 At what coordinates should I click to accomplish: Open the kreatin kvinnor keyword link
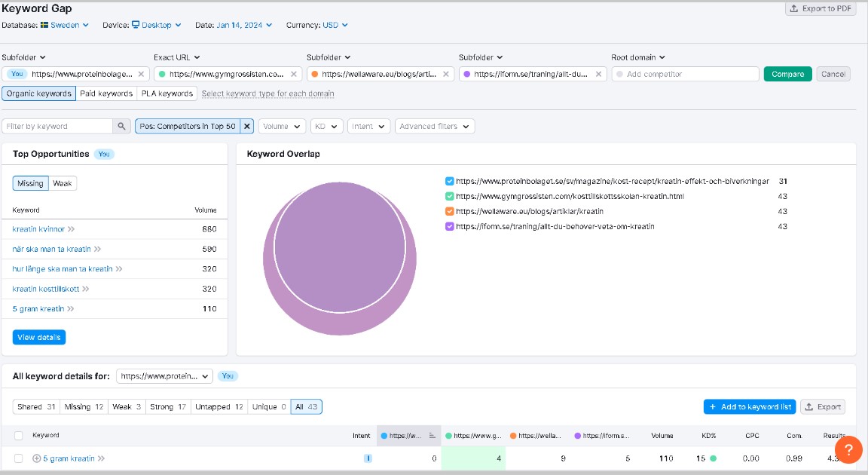pos(38,228)
